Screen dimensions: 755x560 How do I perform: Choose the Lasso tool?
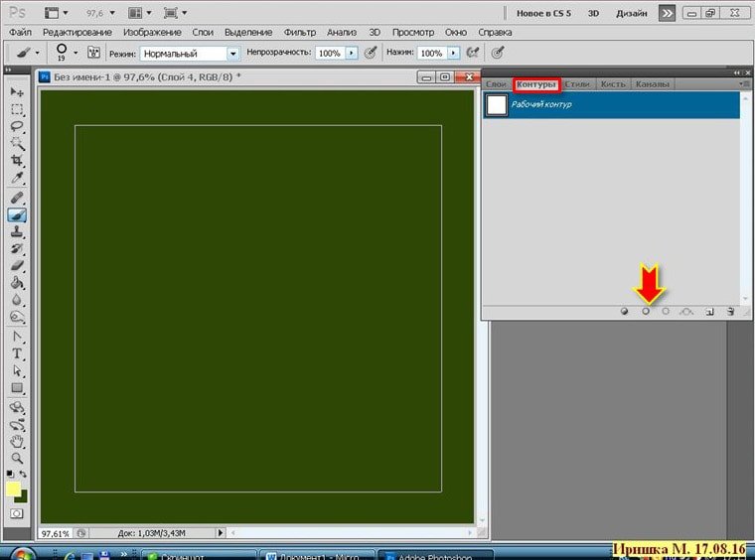[17, 126]
